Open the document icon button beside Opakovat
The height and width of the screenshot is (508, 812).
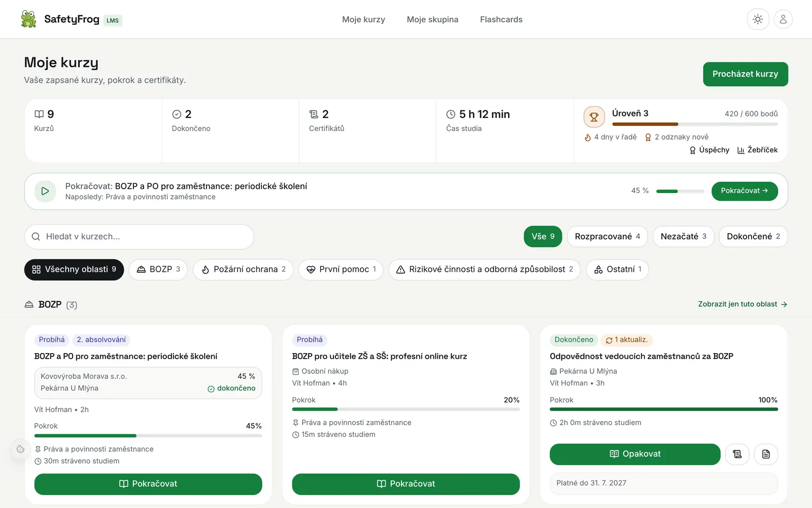pos(766,454)
